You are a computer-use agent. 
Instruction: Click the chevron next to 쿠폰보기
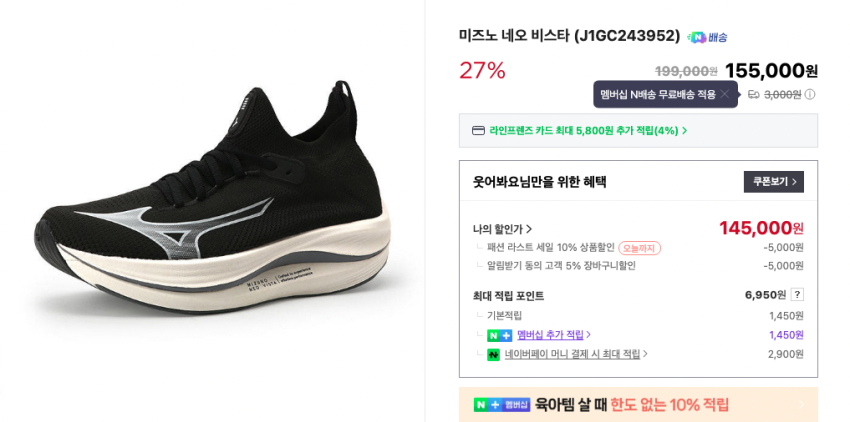coord(794,182)
